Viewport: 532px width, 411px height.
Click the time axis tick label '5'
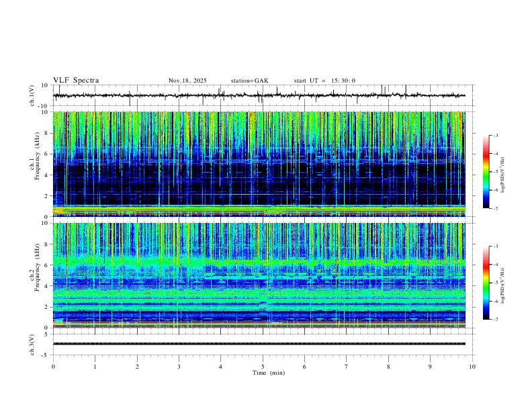tap(263, 367)
